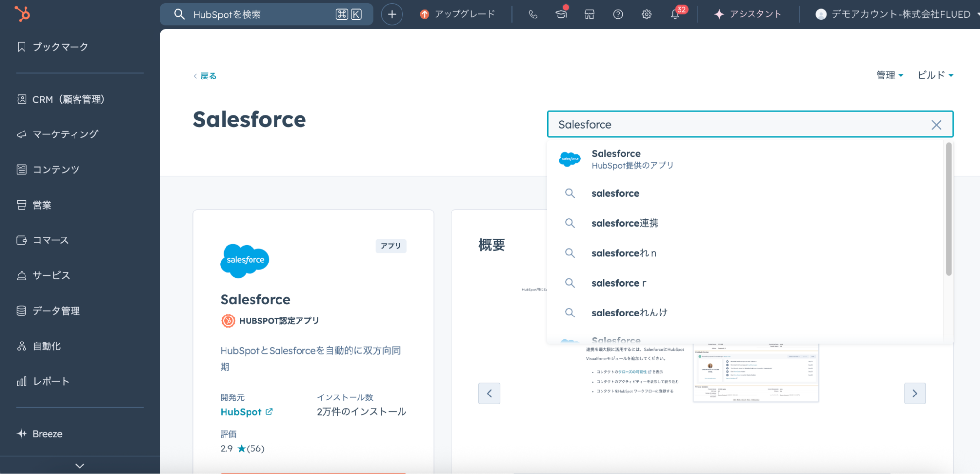Select マーケティング in the sidebar
Screen dimensions: 980x474
pos(65,134)
